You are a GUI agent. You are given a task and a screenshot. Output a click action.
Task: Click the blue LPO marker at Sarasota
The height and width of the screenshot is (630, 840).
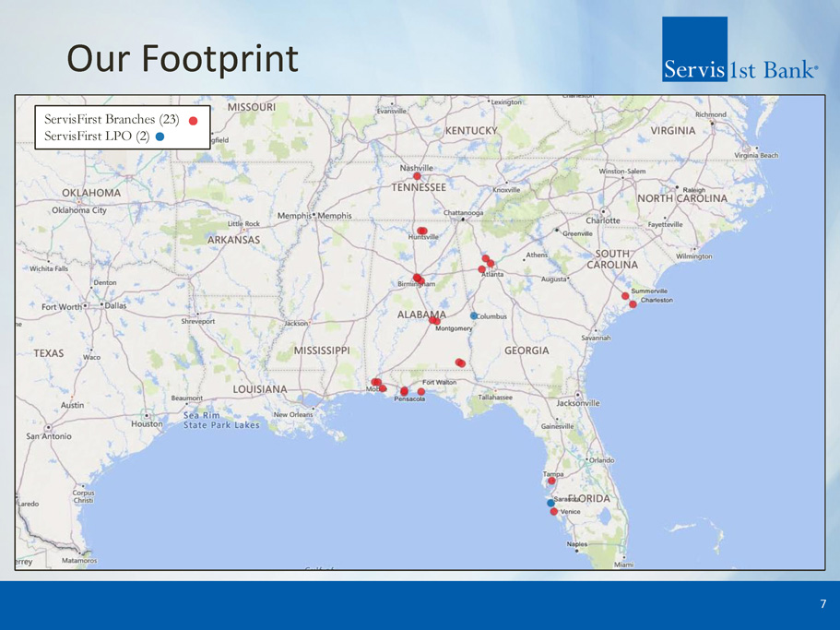coord(550,503)
